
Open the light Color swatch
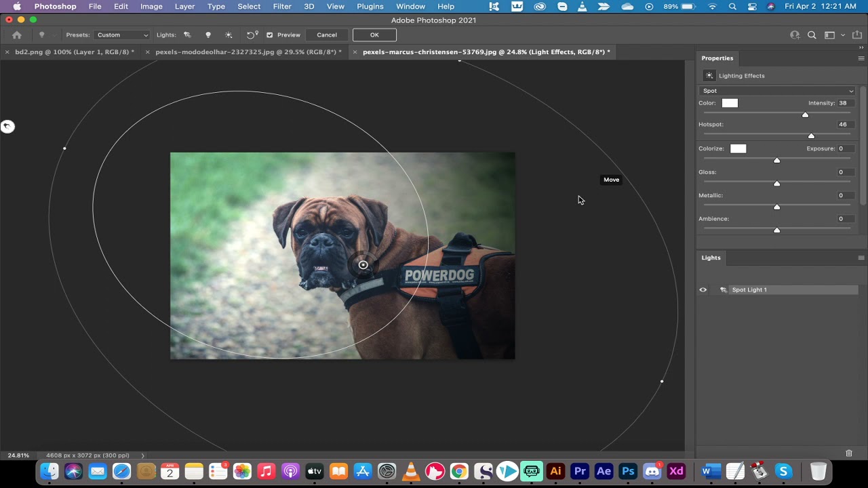(x=730, y=103)
